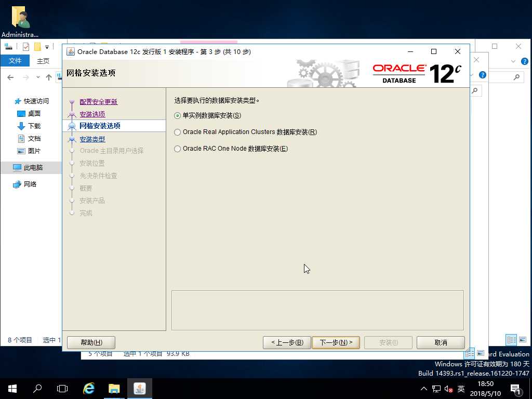Screen dimensions: 532x399
Task: Select 此电脑 in navigation pane
Action: 28,168
